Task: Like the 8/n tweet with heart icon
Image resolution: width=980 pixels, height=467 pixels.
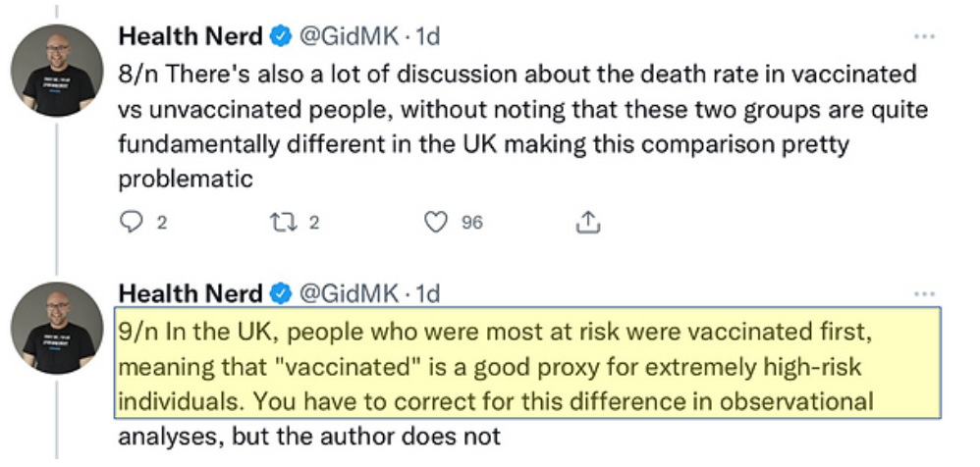Action: pos(435,223)
